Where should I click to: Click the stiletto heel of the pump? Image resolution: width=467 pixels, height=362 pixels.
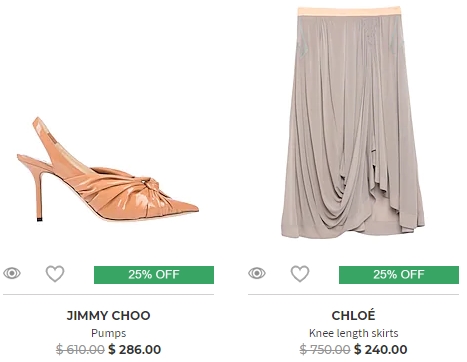(x=40, y=197)
